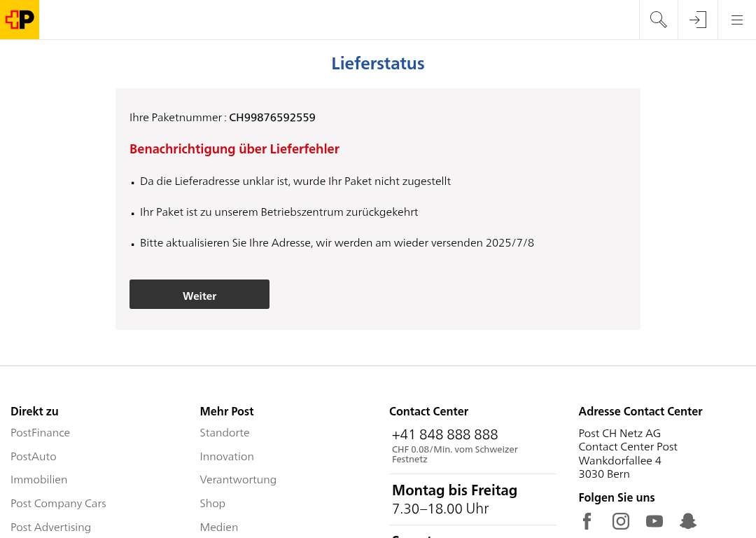The width and height of the screenshot is (756, 538).
Task: Open Post Company Cars link
Action: tap(58, 503)
